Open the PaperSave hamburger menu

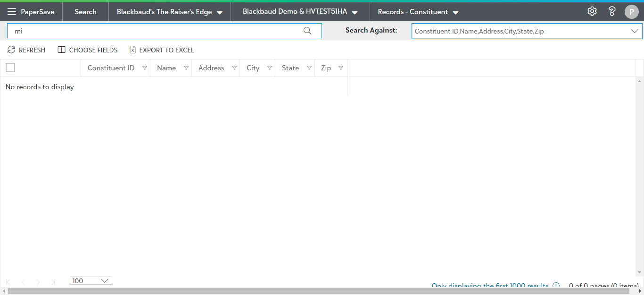point(12,12)
